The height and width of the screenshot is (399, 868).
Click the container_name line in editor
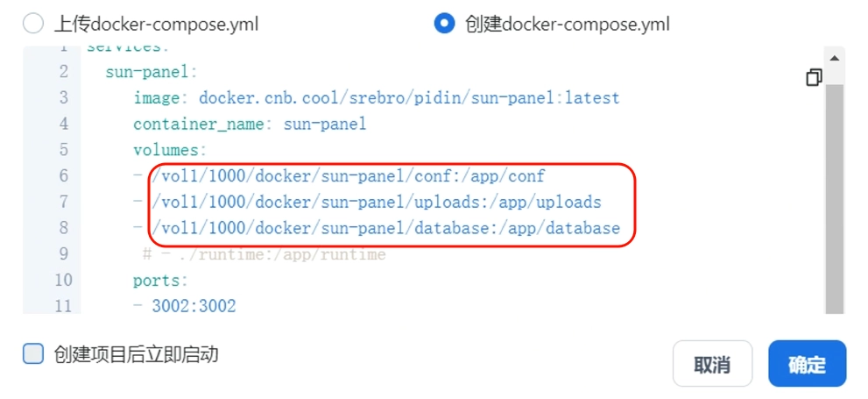pyautogui.click(x=250, y=124)
